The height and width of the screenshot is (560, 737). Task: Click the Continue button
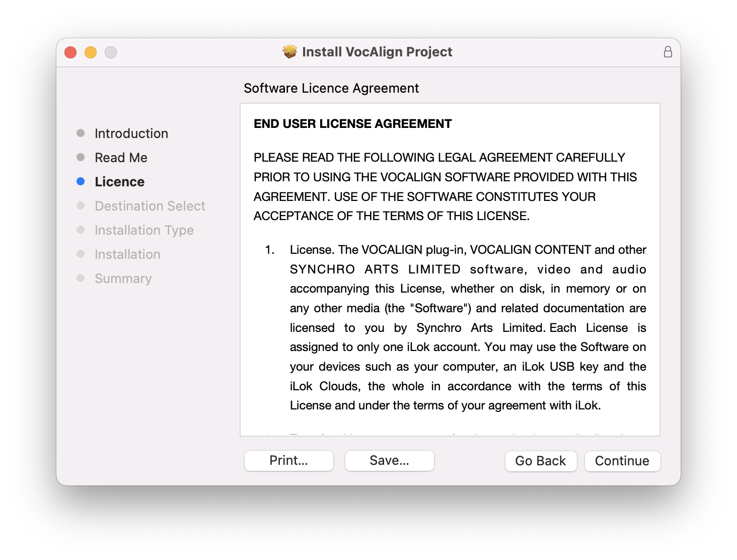point(622,461)
